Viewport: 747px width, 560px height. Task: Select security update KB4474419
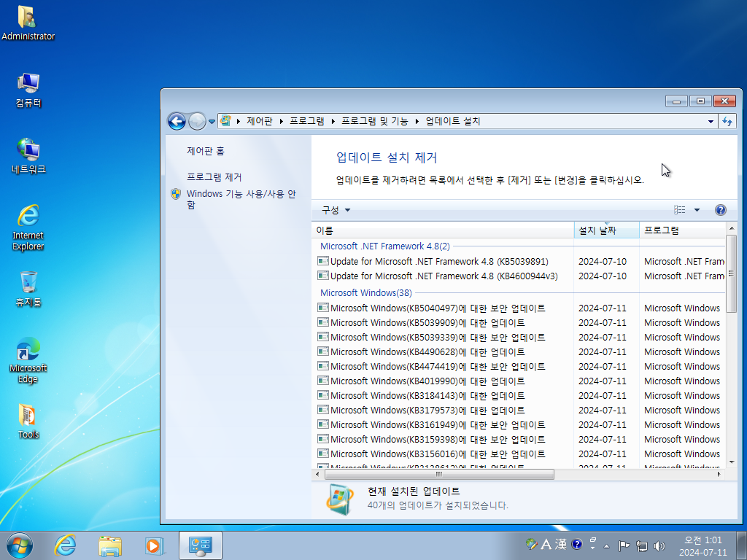[521, 367]
